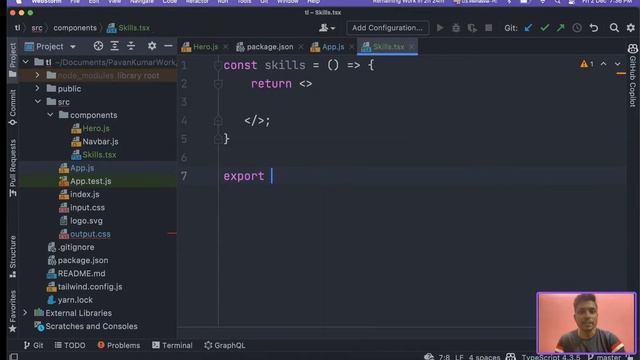Click the Rollback undo arrow icon
Screen dimensions: 640x360
click(593, 28)
